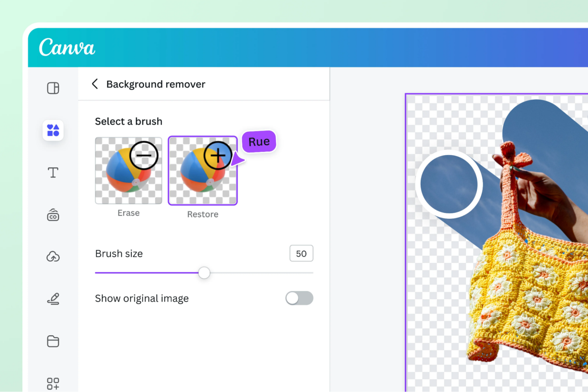This screenshot has height=392, width=588.
Task: Click the Restore label text
Action: (203, 214)
